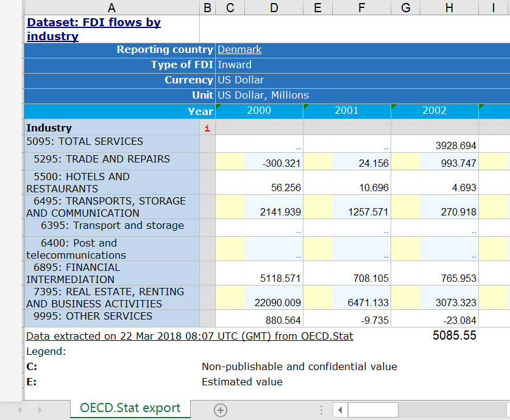This screenshot has height=420, width=510.
Task: Click the next sheet navigation arrow
Action: point(41,410)
